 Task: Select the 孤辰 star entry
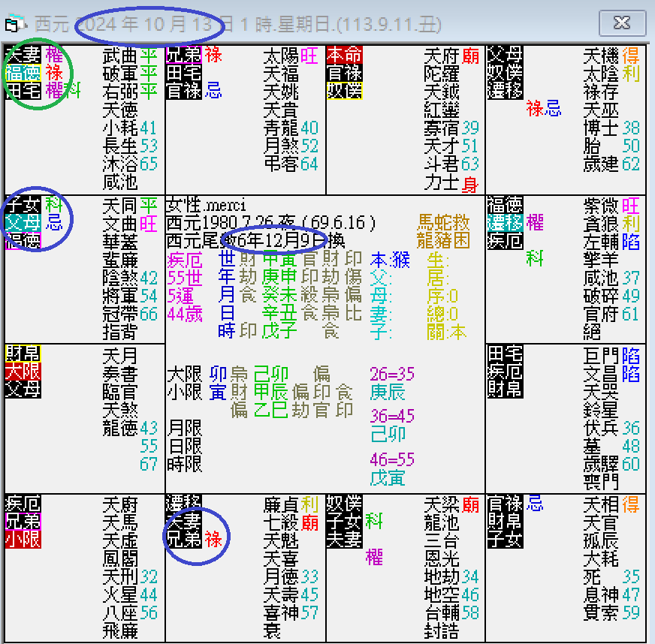tap(601, 541)
